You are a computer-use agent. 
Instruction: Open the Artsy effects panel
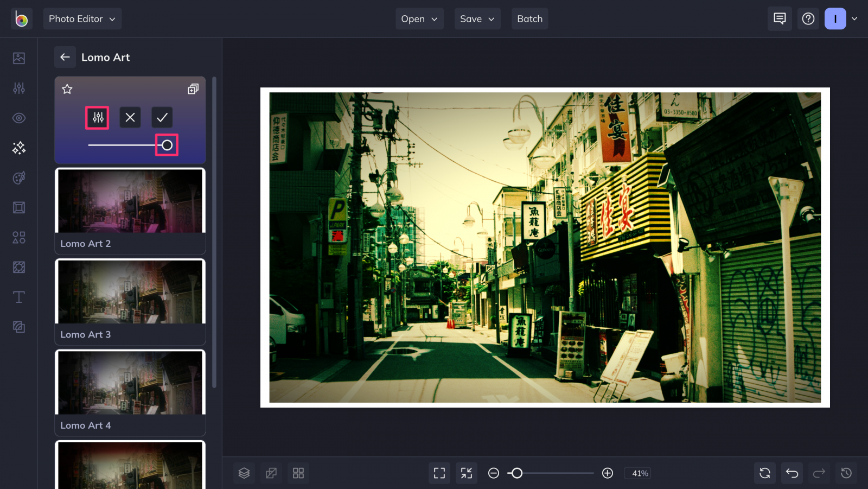19,177
